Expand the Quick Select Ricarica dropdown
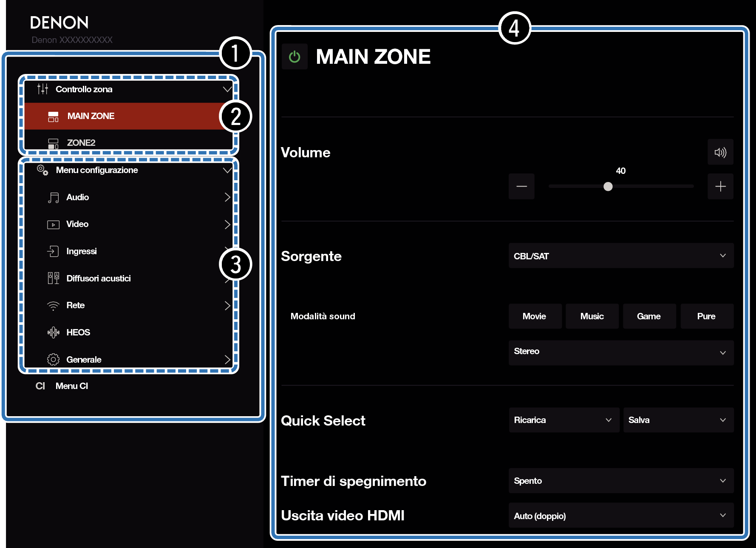 click(563, 420)
